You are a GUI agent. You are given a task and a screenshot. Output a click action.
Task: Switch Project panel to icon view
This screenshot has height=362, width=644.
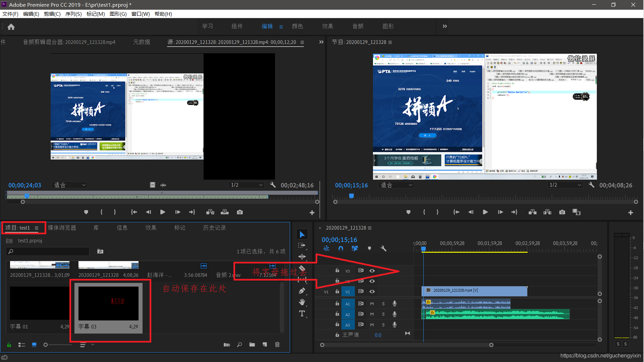coord(34,345)
